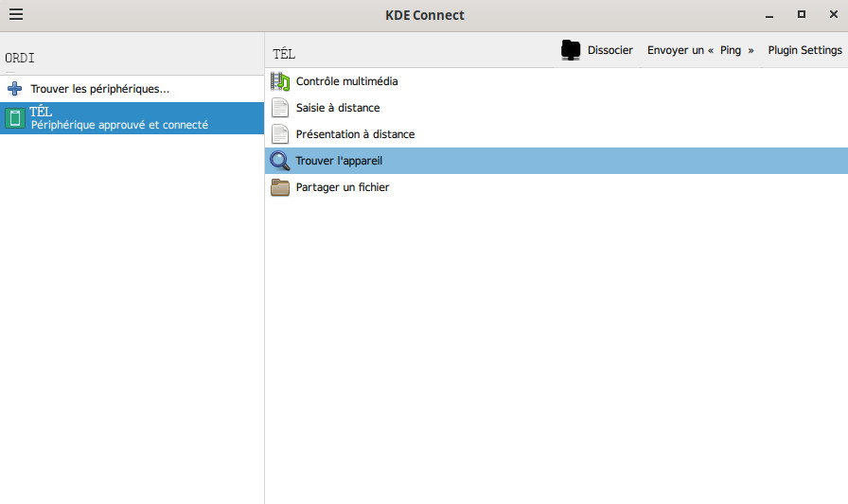Viewport: 848px width, 504px height.
Task: Open the hamburger menu
Action: pyautogui.click(x=16, y=15)
